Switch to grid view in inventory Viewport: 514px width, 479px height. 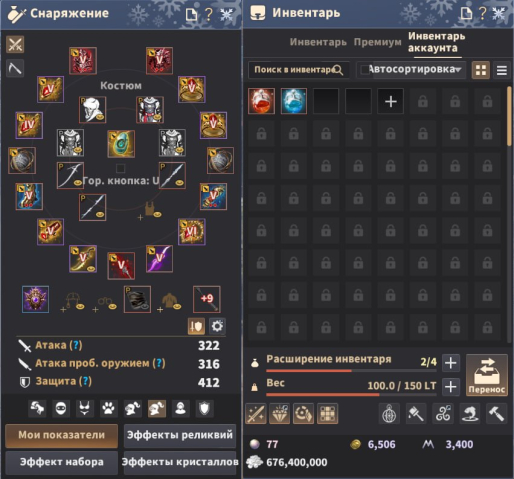[x=481, y=70]
